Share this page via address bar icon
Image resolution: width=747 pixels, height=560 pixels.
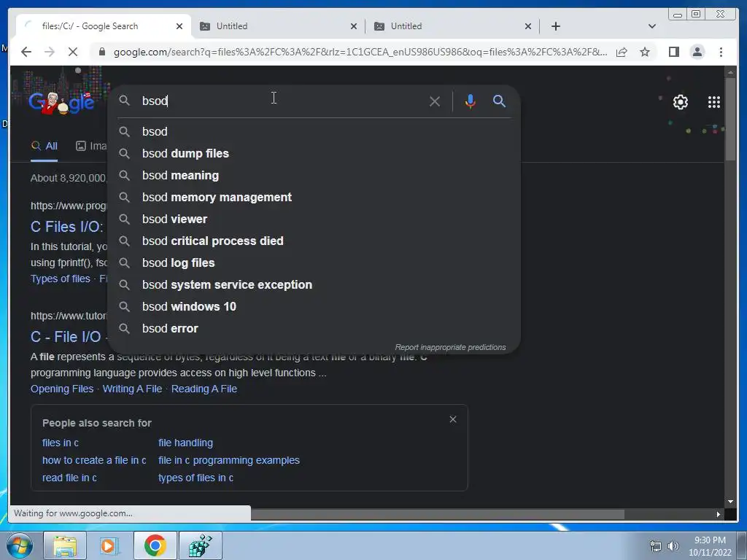pos(622,52)
